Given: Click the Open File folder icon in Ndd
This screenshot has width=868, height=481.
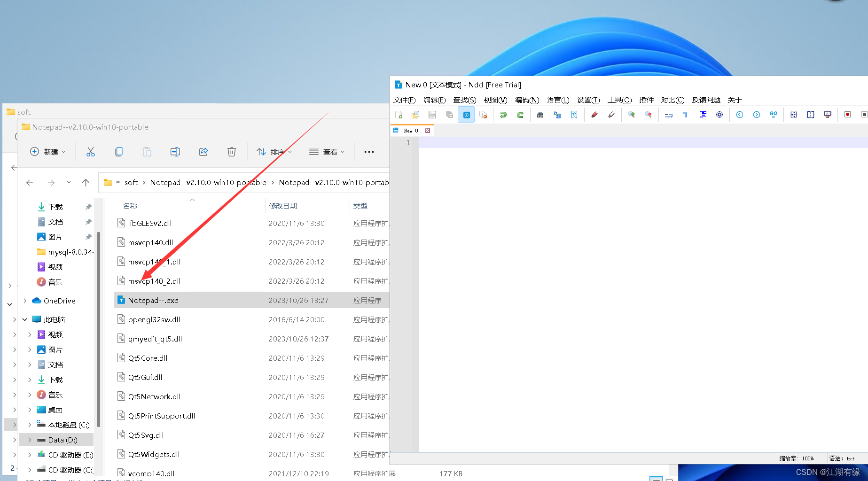Looking at the screenshot, I should [x=415, y=115].
